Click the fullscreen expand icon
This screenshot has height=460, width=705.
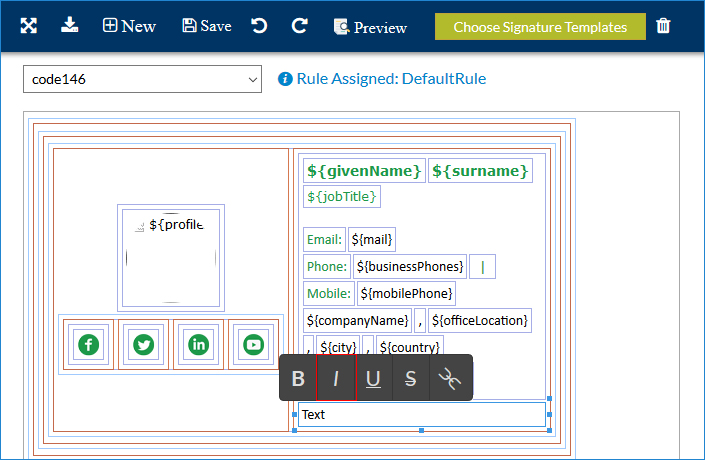pos(28,26)
